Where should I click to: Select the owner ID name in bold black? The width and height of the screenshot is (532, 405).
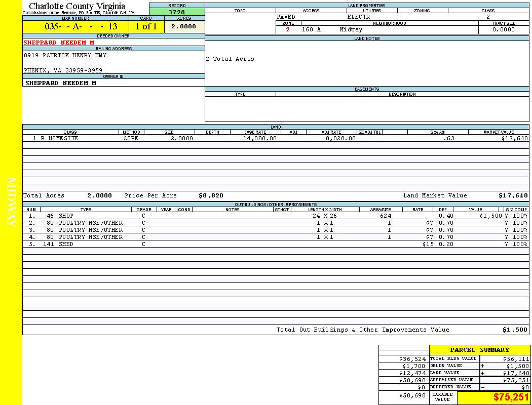[x=60, y=83]
